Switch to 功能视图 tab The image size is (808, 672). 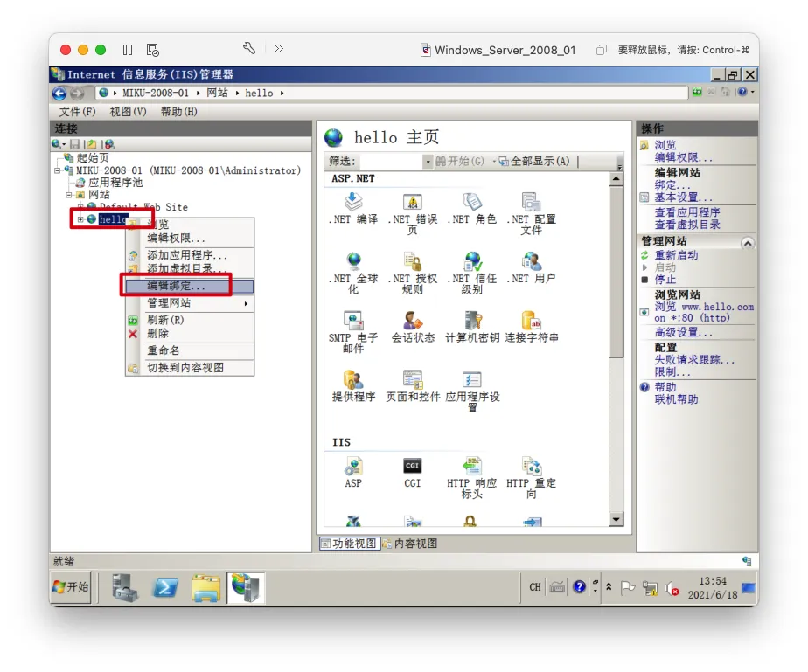(x=350, y=544)
